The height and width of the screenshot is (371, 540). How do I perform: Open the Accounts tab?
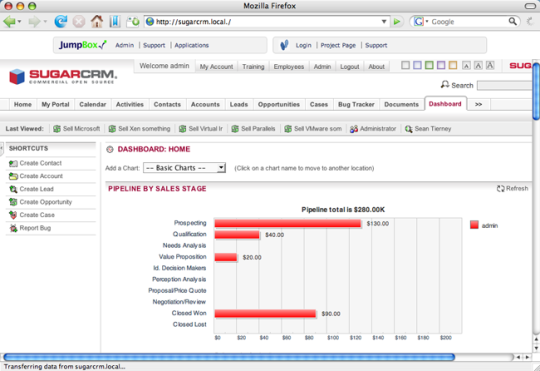[x=205, y=104]
